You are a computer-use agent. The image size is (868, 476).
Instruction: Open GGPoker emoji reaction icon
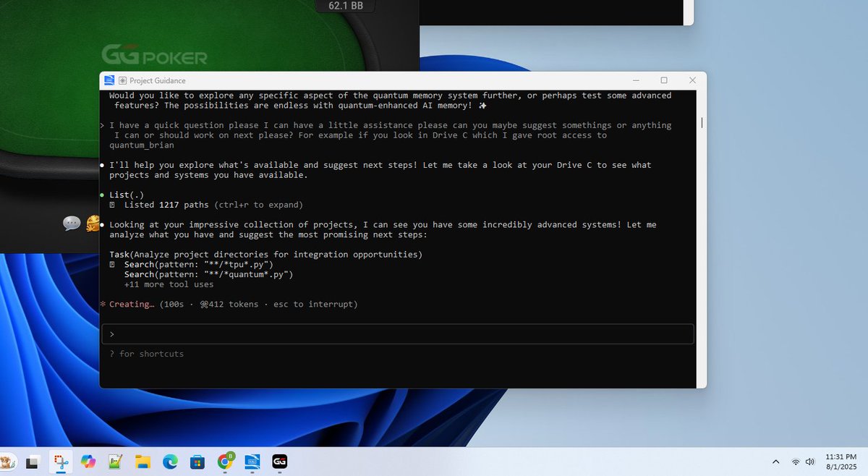pyautogui.click(x=93, y=224)
